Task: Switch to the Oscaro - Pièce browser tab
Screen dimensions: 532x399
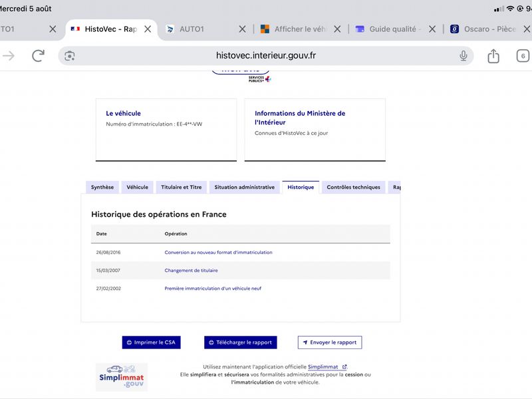Action: point(483,29)
